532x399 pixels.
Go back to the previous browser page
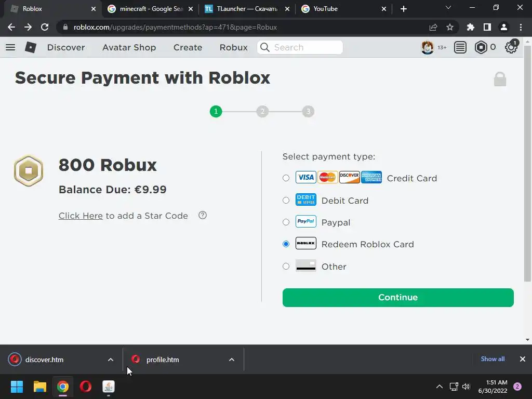coord(11,27)
